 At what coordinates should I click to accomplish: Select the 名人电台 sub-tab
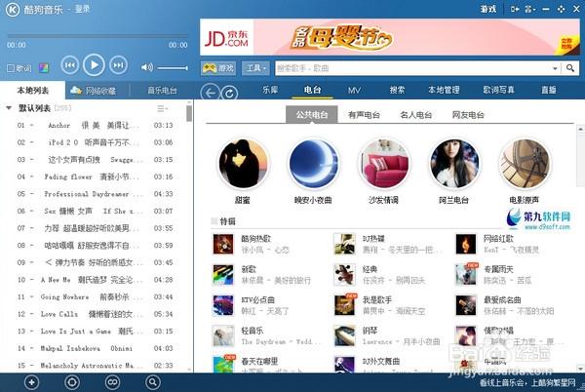415,115
